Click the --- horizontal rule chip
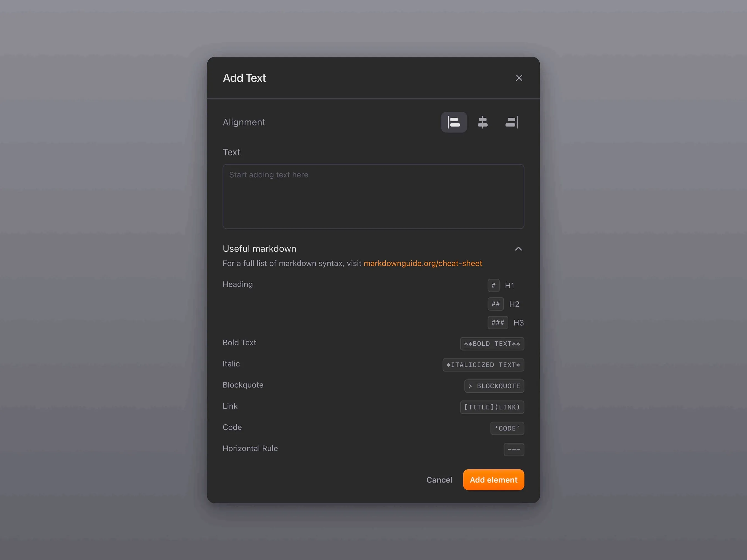 [x=514, y=449]
